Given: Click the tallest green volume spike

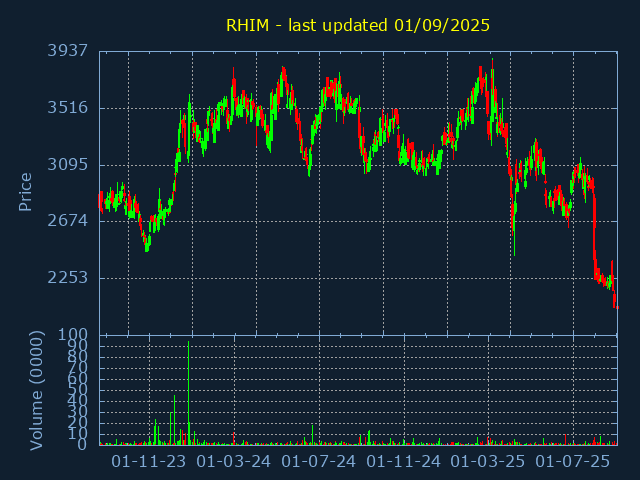Looking at the screenshot, I should [189, 393].
